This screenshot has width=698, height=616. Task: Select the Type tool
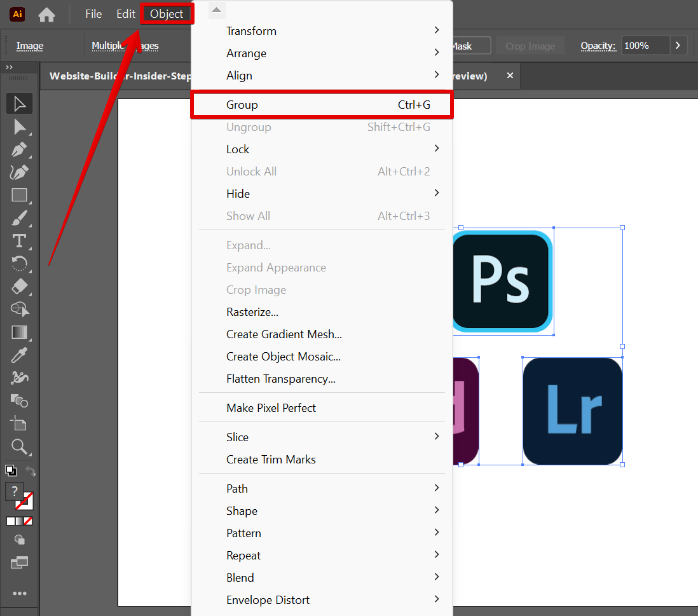19,241
